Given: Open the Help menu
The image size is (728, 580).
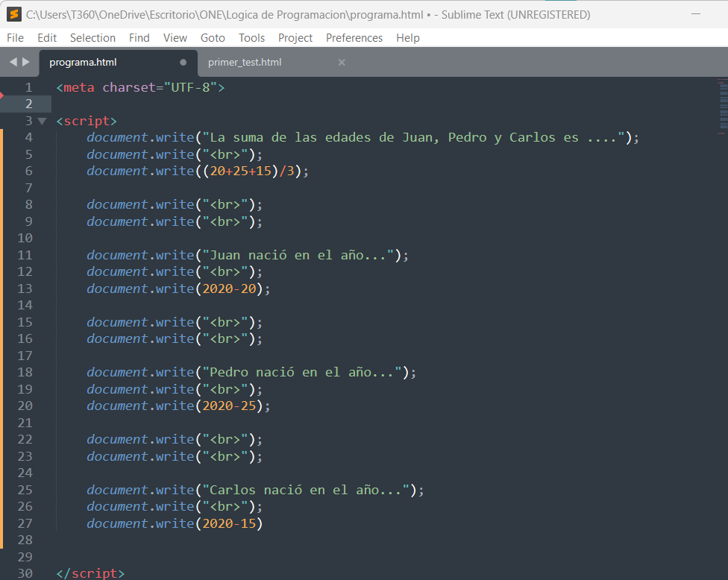Looking at the screenshot, I should coord(408,38).
